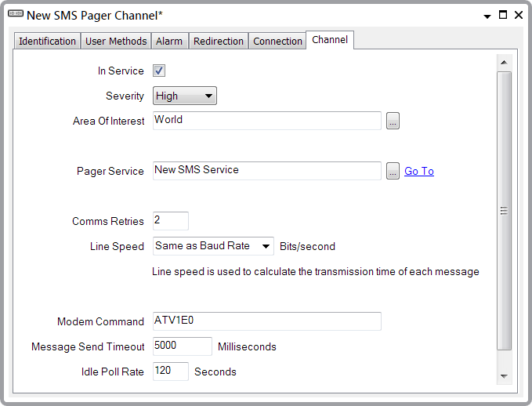
Task: Close the New SMS Pager Channel window
Action: click(x=518, y=15)
